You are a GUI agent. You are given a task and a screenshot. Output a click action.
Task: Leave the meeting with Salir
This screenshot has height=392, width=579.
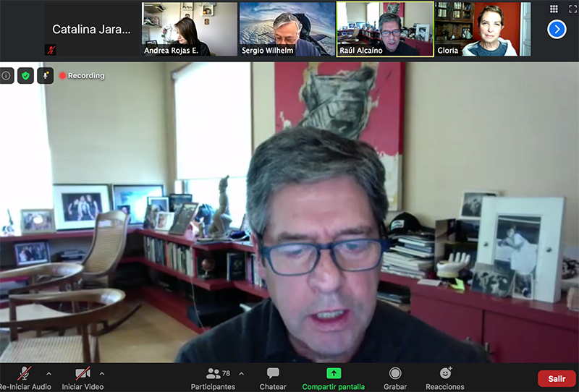coord(557,378)
